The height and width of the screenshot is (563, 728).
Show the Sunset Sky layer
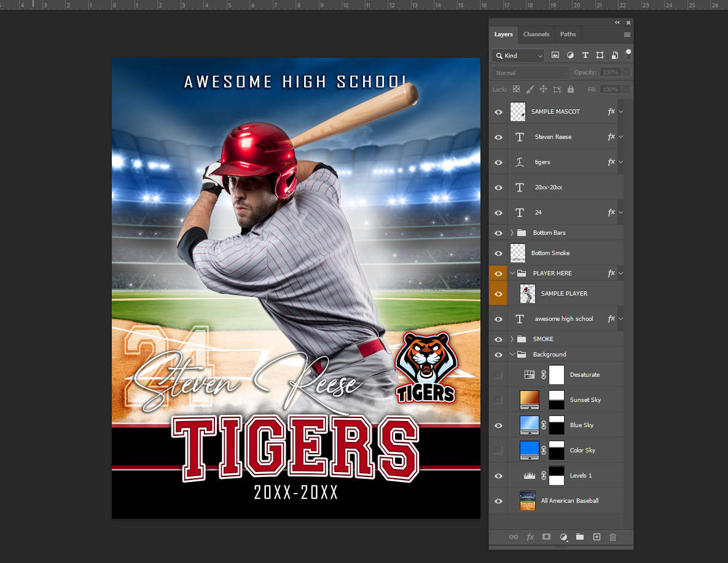[498, 400]
